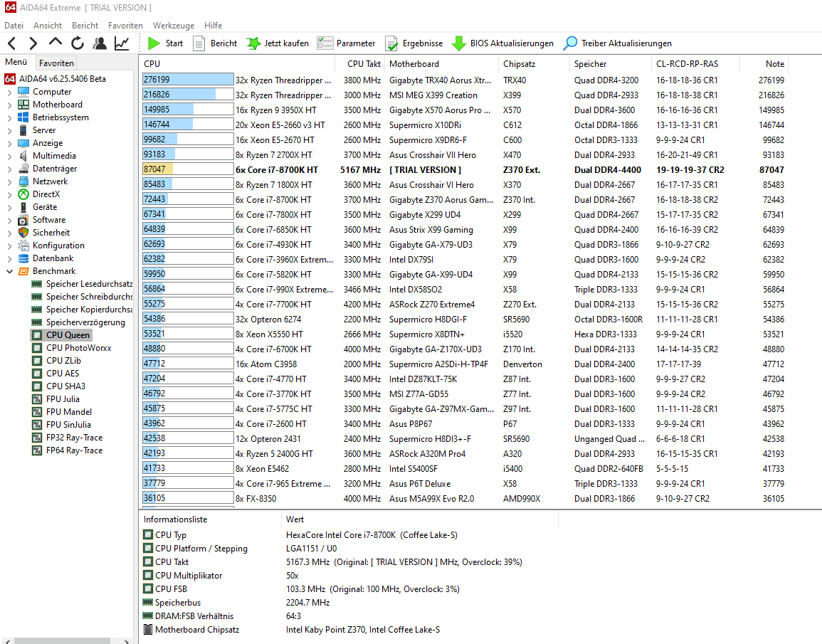
Task: Expand the Datenträger tree node
Action: pos(9,169)
